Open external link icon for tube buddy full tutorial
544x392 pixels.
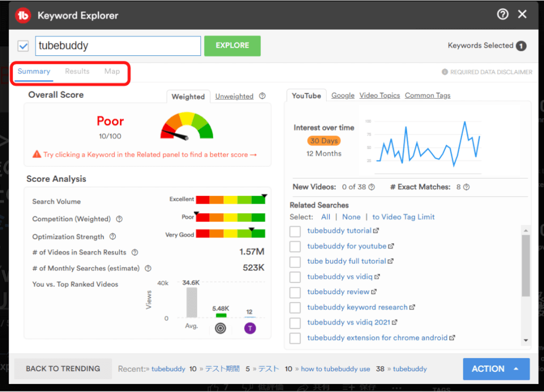[390, 261]
